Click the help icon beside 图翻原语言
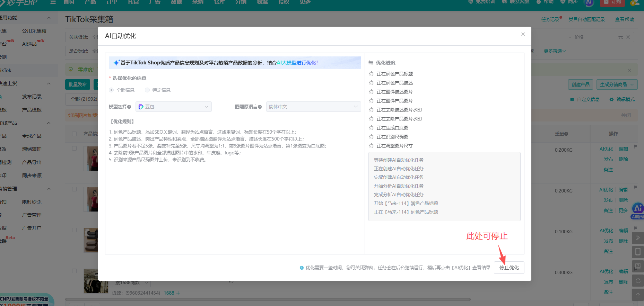This screenshot has height=306, width=644. click(x=260, y=107)
